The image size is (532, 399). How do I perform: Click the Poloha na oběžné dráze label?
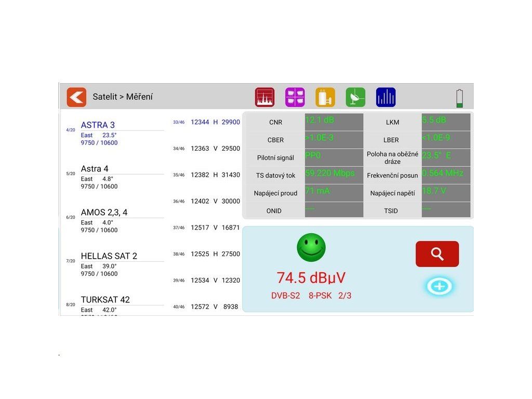[392, 158]
